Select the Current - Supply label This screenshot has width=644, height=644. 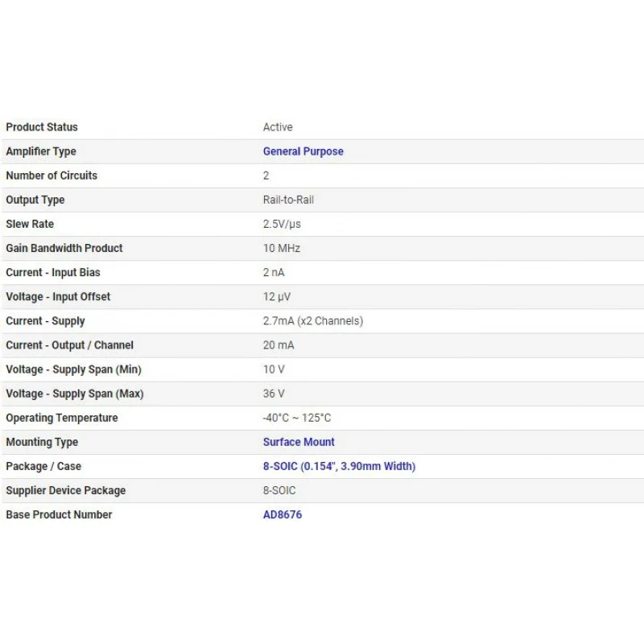pyautogui.click(x=46, y=321)
